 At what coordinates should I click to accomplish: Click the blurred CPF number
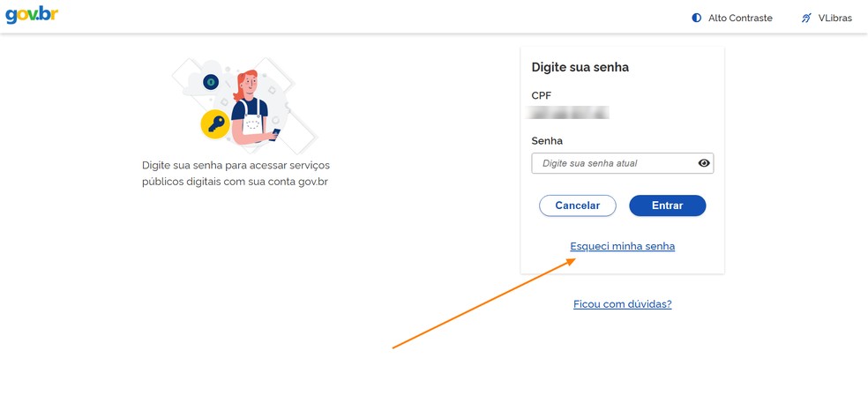click(x=568, y=113)
